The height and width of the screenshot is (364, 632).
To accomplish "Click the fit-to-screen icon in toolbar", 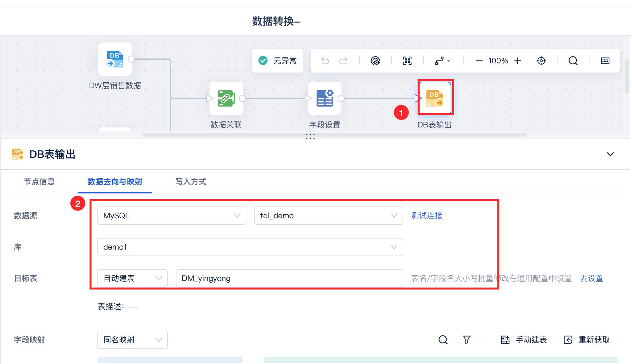I will 407,61.
